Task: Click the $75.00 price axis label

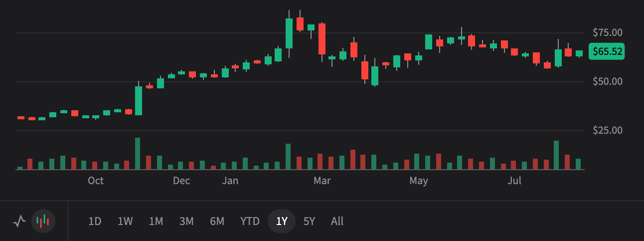Action: pos(608,33)
